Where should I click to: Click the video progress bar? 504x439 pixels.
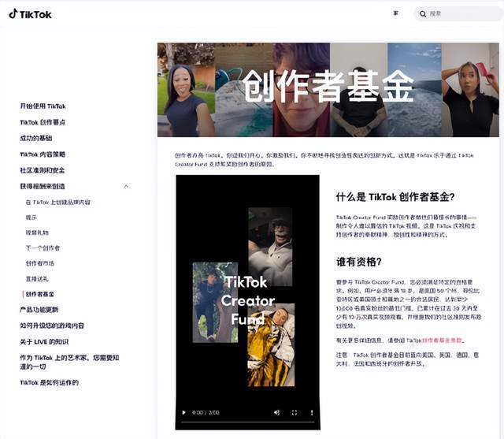click(x=247, y=422)
